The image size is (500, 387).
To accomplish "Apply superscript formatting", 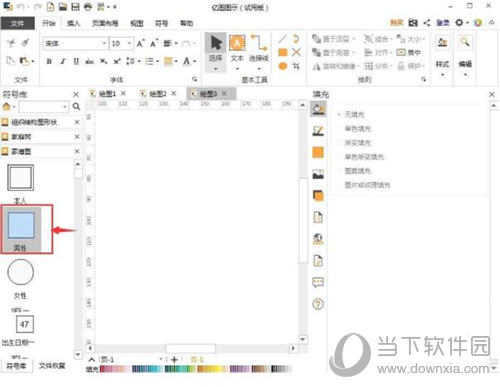I will coord(117,61).
